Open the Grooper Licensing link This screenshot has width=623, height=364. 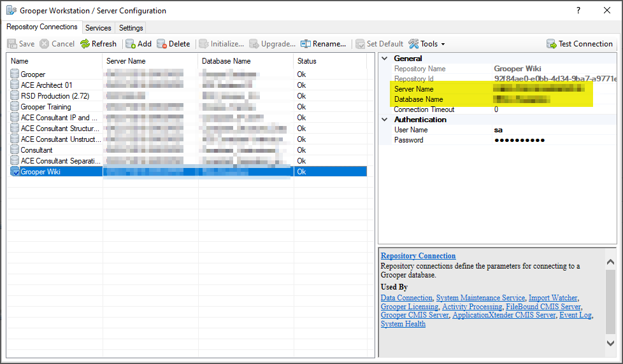(409, 307)
